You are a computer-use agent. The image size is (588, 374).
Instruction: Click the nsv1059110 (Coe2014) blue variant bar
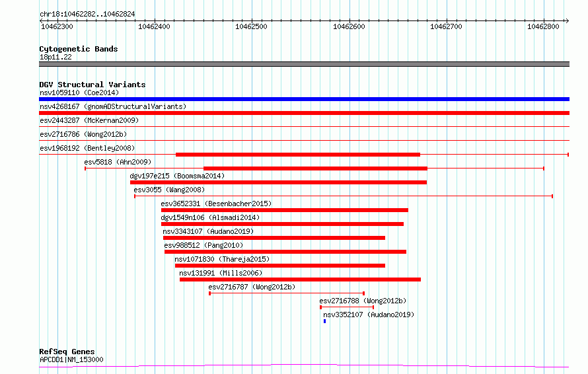click(x=304, y=99)
